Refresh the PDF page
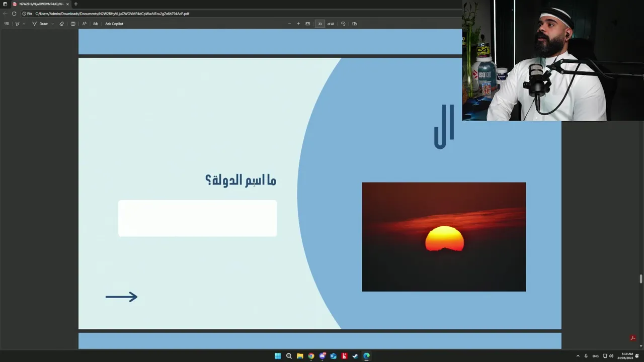Image resolution: width=644 pixels, height=362 pixels. click(x=14, y=14)
